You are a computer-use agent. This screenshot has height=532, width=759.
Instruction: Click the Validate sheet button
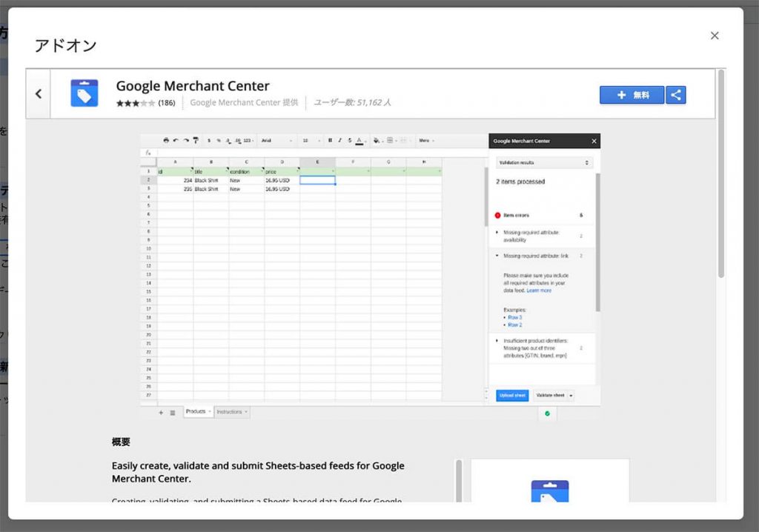(x=550, y=396)
